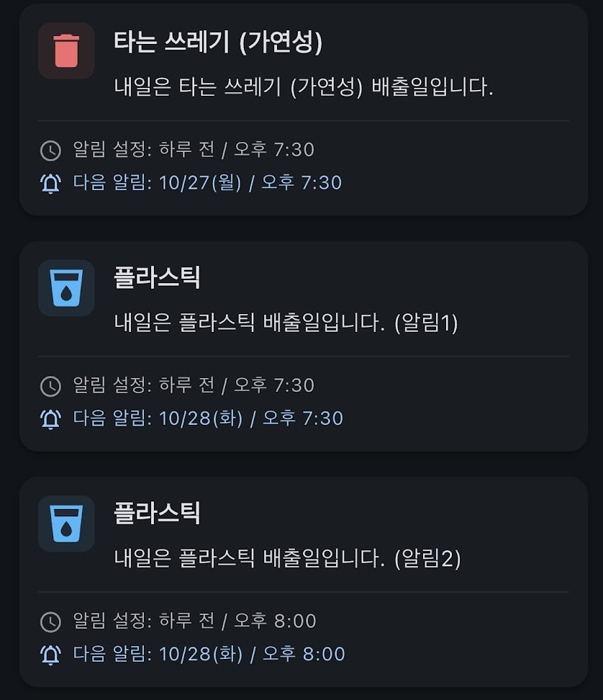Select the 플라스틱 title above the 알림2 message
The width and height of the screenshot is (603, 700).
[x=157, y=513]
